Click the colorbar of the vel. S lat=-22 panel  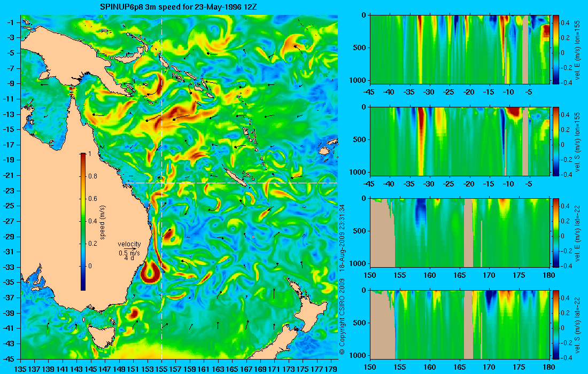(x=556, y=324)
